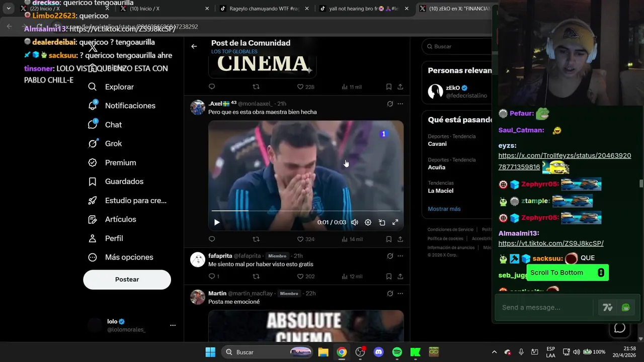Open Estudio para creadores in the sidebar
This screenshot has height=362, width=644.
[x=127, y=200]
